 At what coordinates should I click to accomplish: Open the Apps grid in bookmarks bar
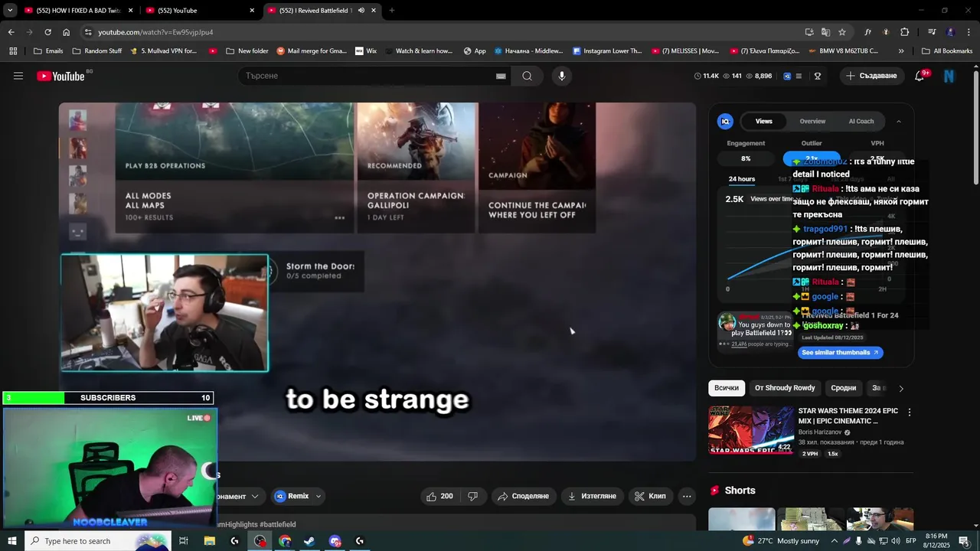[x=13, y=51]
